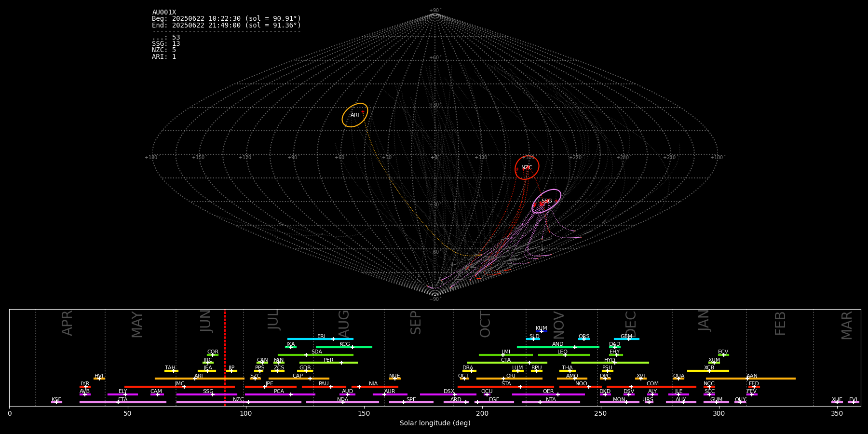The image size is (868, 434).
Task: Click the pink EVI shower bar
Action: (x=854, y=402)
